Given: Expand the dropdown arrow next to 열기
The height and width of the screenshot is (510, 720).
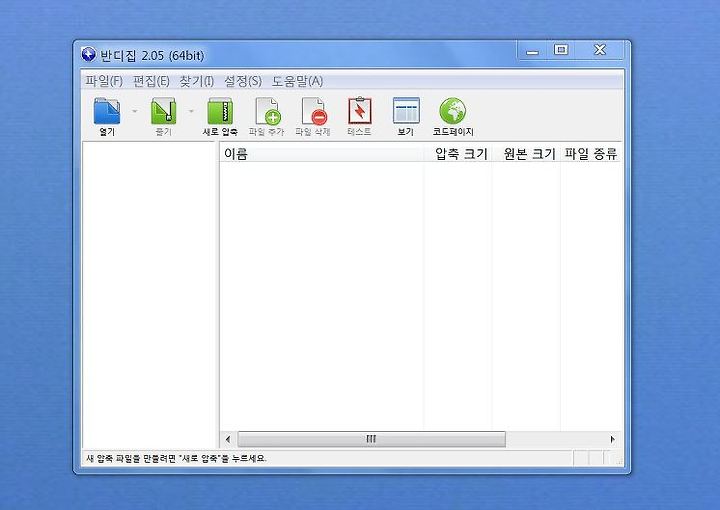Looking at the screenshot, I should pyautogui.click(x=135, y=111).
